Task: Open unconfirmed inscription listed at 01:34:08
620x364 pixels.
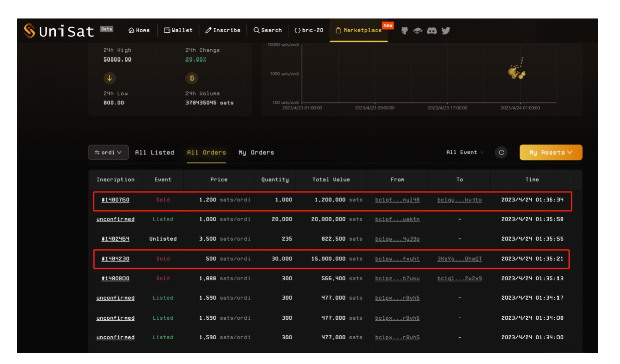Action: (x=115, y=318)
